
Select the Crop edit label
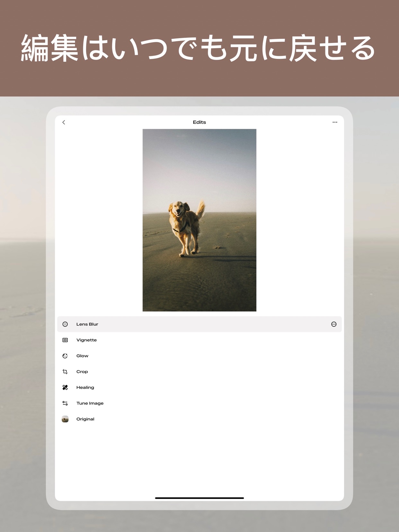(82, 372)
